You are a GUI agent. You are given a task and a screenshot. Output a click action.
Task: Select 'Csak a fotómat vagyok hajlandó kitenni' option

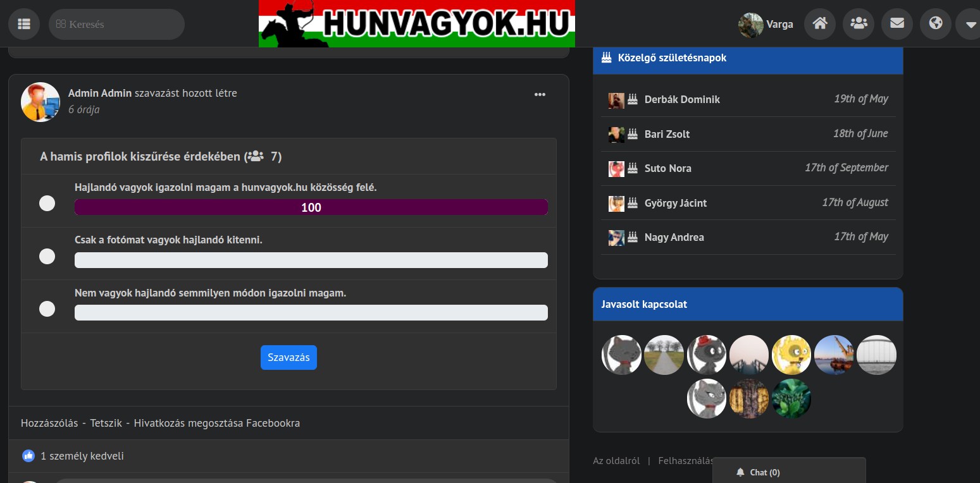point(47,257)
